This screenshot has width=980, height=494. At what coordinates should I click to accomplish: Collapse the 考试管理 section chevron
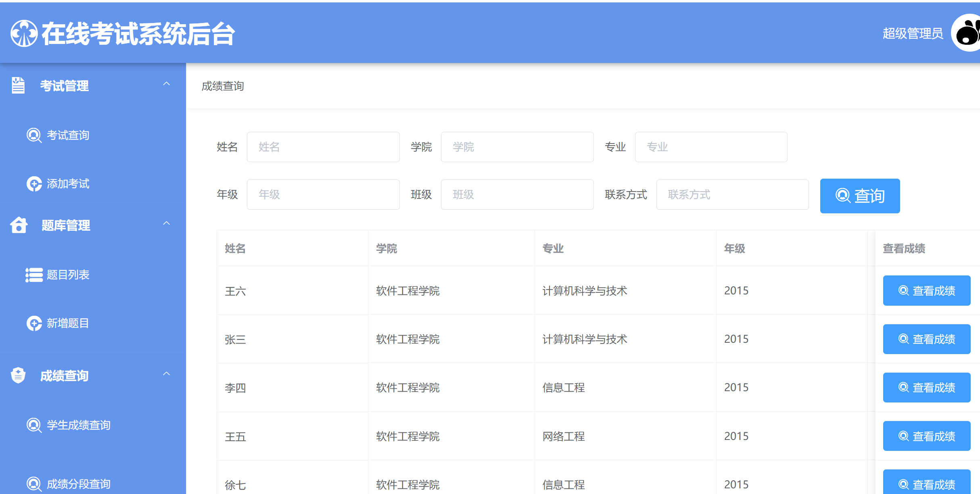coord(166,84)
